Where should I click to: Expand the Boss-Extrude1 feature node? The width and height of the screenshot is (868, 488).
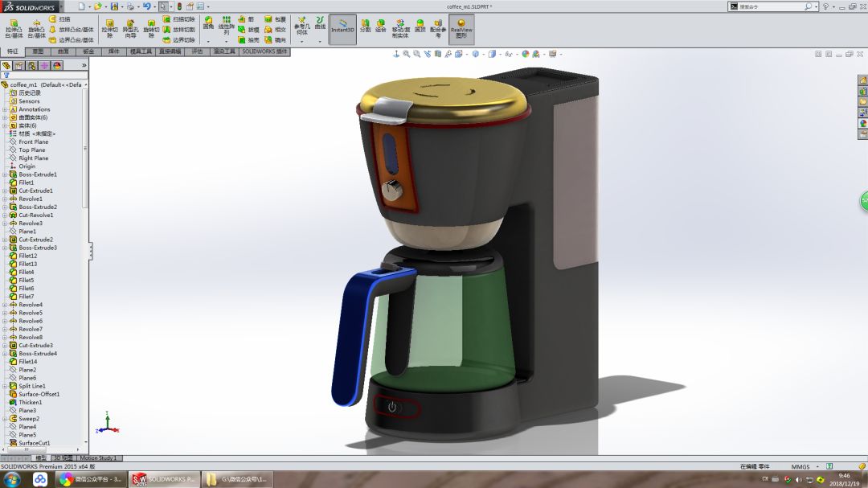[x=5, y=174]
